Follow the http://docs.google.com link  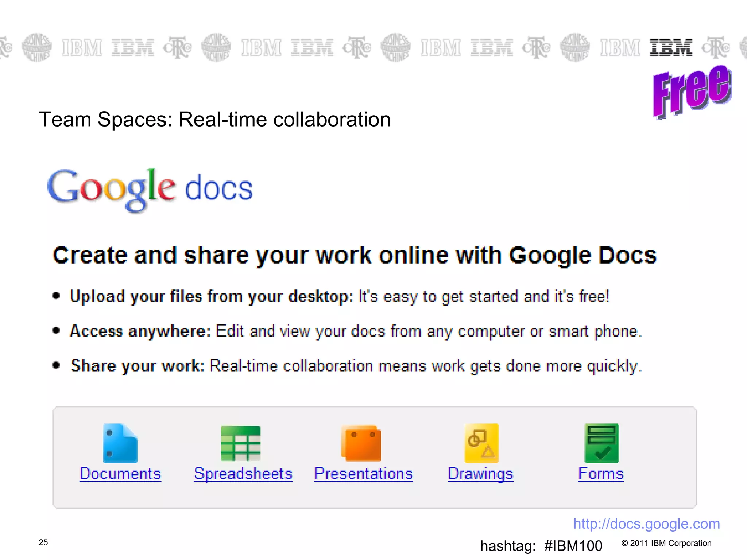(x=647, y=524)
